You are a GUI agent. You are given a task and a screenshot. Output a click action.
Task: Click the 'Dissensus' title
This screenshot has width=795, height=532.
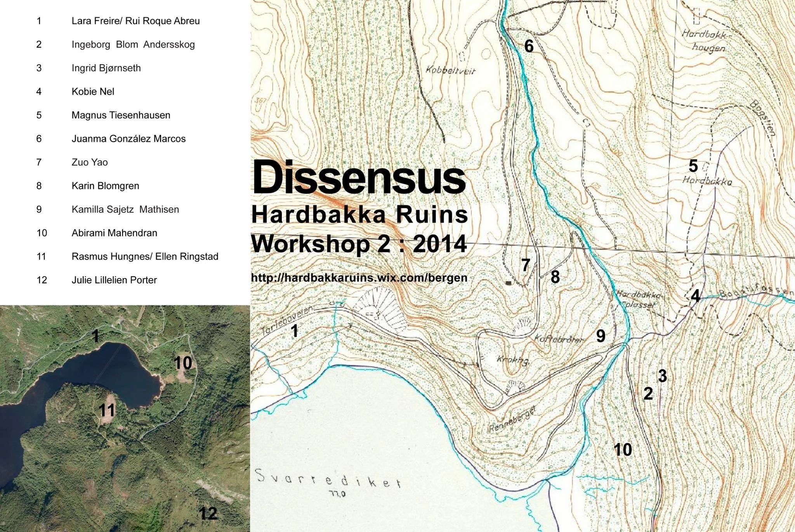359,177
